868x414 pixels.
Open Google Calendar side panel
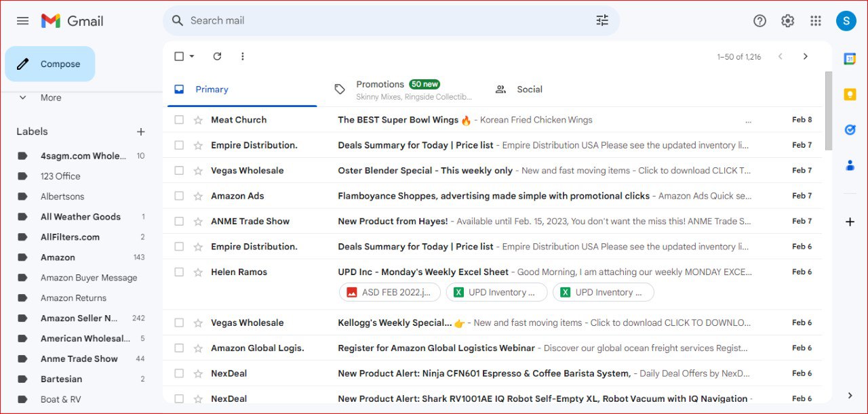click(850, 59)
